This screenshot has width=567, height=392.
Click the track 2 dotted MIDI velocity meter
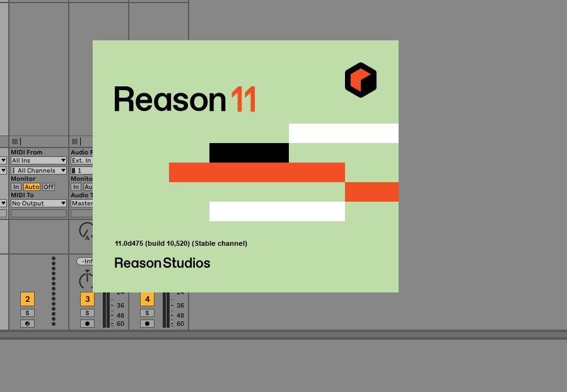[54, 291]
